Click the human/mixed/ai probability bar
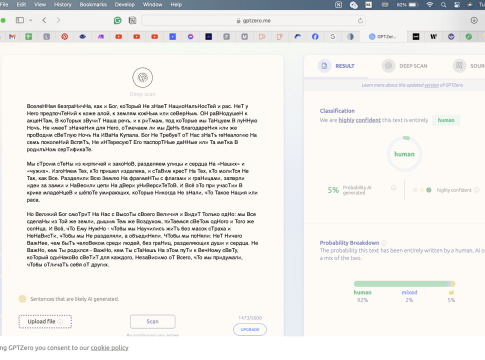 tap(404, 284)
